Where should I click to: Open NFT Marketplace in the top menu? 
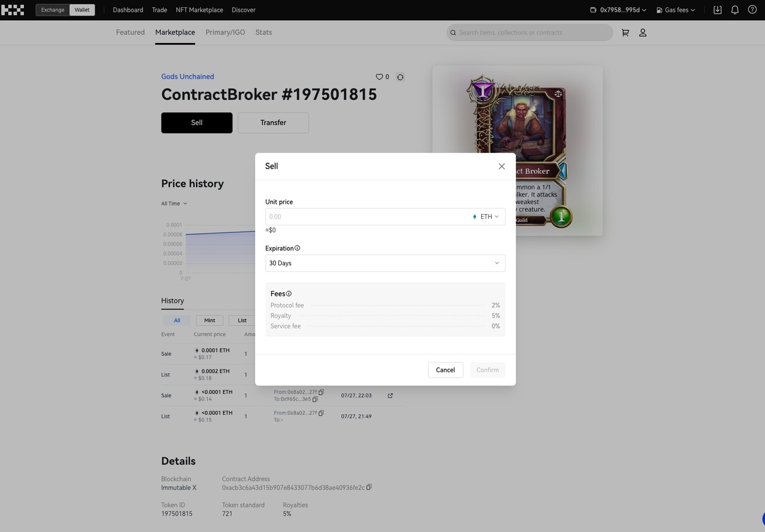[200, 10]
